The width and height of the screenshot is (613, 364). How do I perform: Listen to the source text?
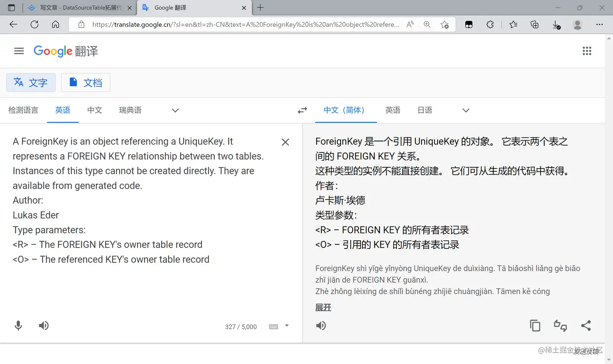point(44,325)
